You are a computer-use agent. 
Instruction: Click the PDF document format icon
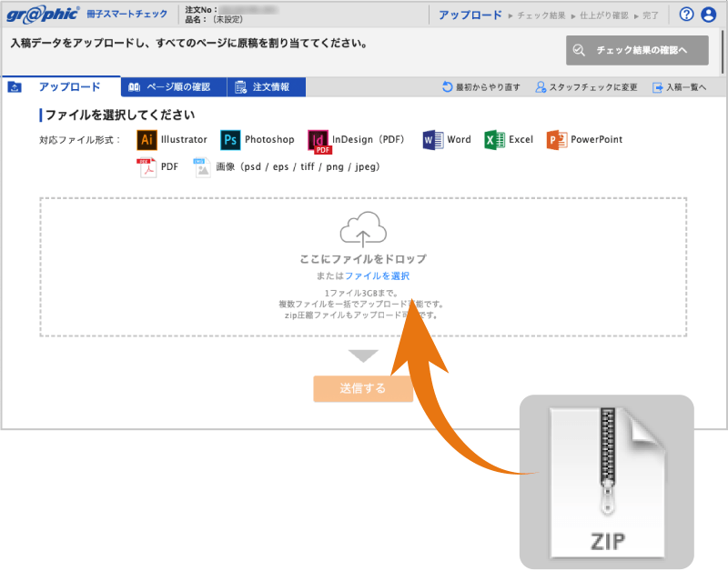pyautogui.click(x=147, y=167)
